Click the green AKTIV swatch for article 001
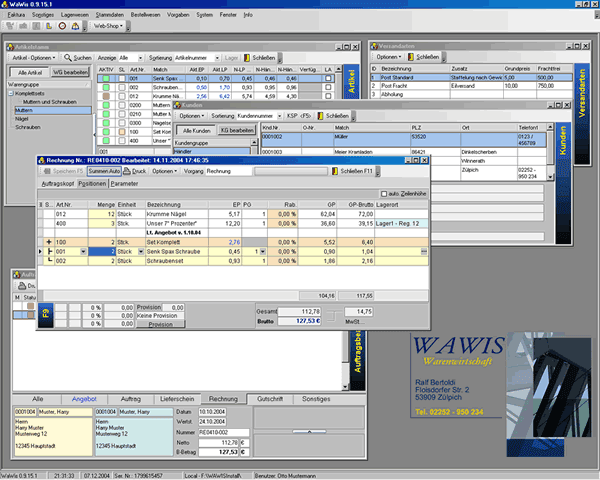600x480 pixels. click(x=106, y=78)
